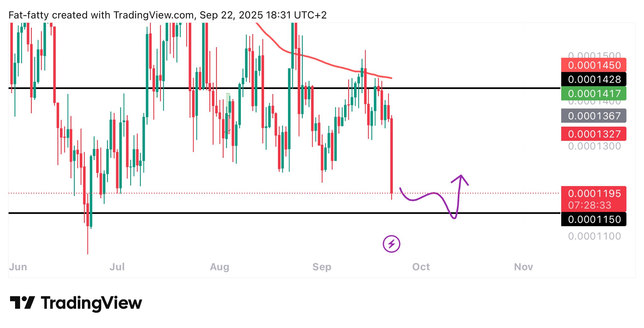Click the 0.0001100 price scale value

[594, 236]
